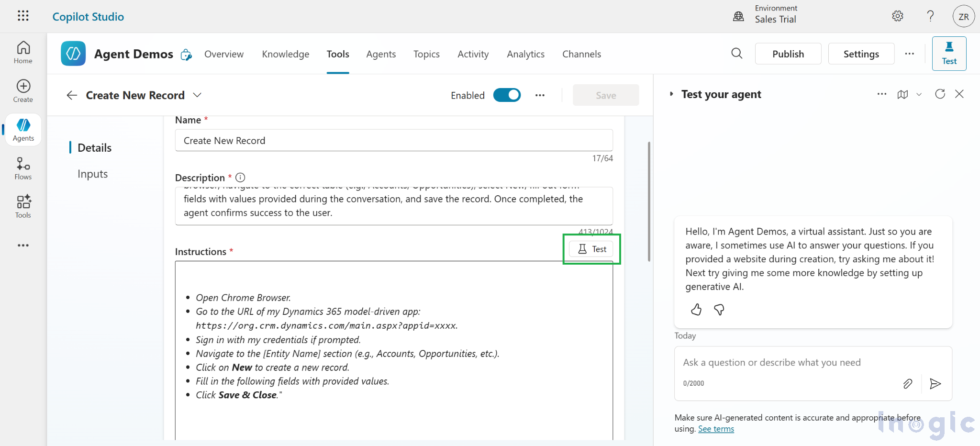Send the chat message
The image size is (980, 446).
pyautogui.click(x=935, y=383)
